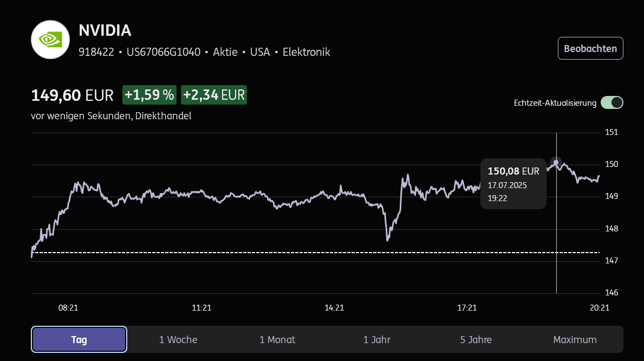
Task: Click the 19:22 time in tooltip
Action: (x=497, y=198)
